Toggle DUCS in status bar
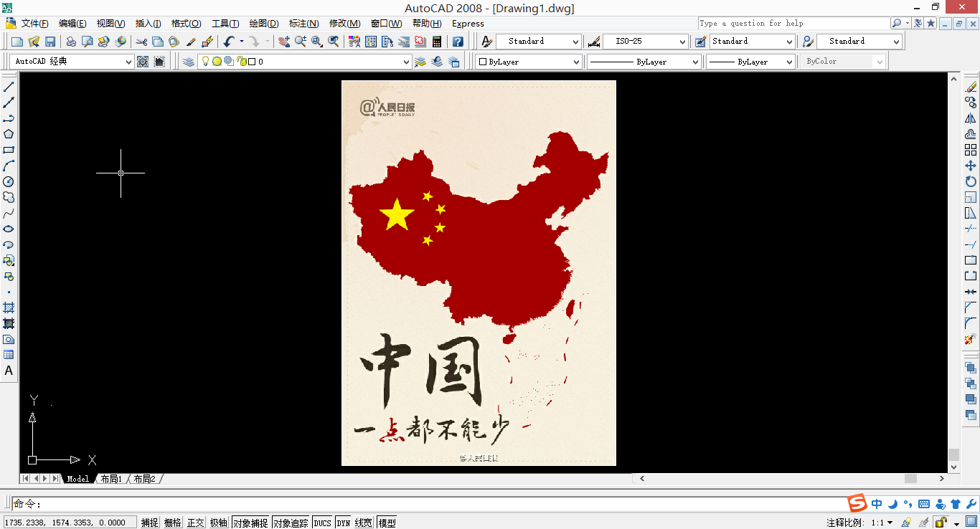 coord(322,523)
